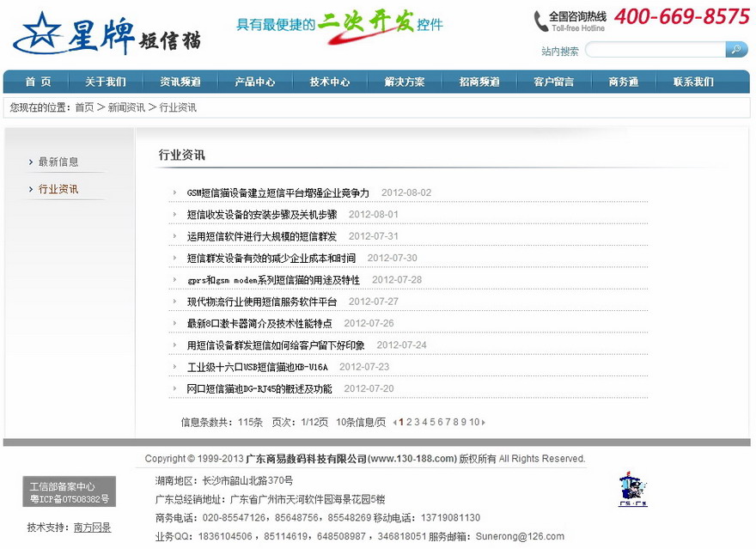The width and height of the screenshot is (756, 549).
Task: Go to 联系我们 in navigation bar
Action: (x=693, y=82)
